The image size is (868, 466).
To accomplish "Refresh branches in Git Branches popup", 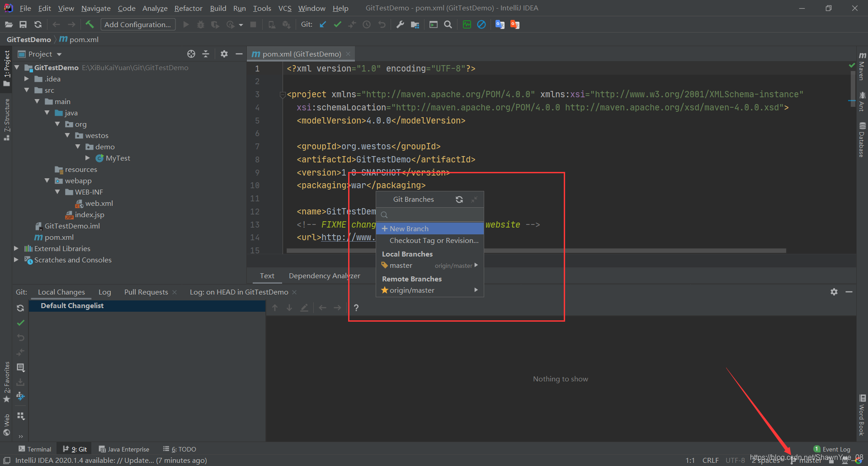I will click(x=459, y=200).
